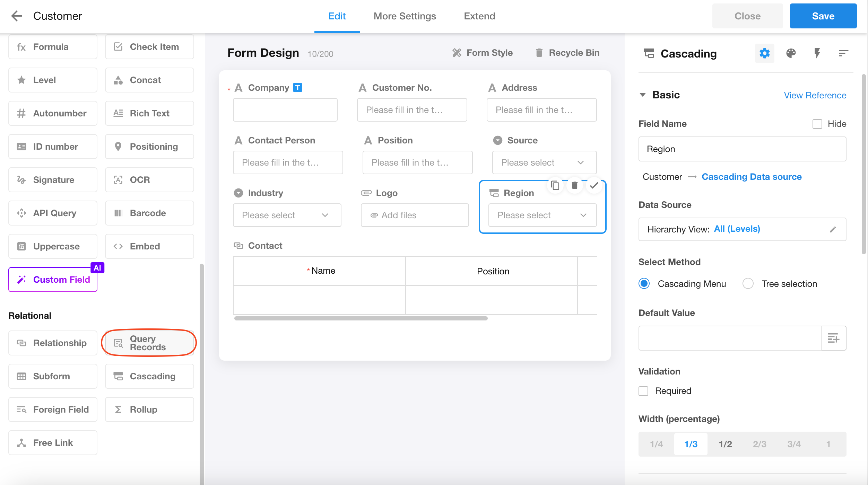This screenshot has height=485, width=868.
Task: Open the Source dropdown
Action: (544, 162)
